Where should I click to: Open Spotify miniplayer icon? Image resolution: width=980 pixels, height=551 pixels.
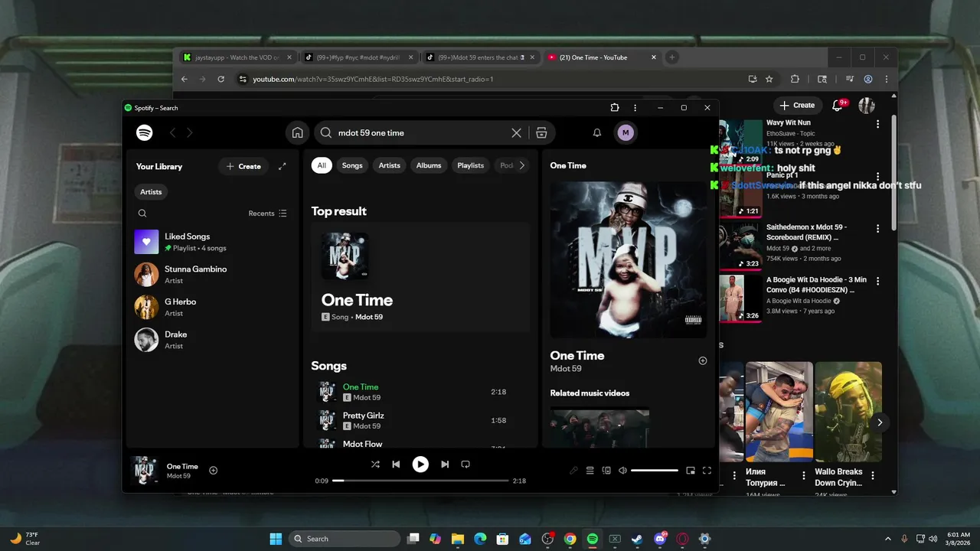691,471
